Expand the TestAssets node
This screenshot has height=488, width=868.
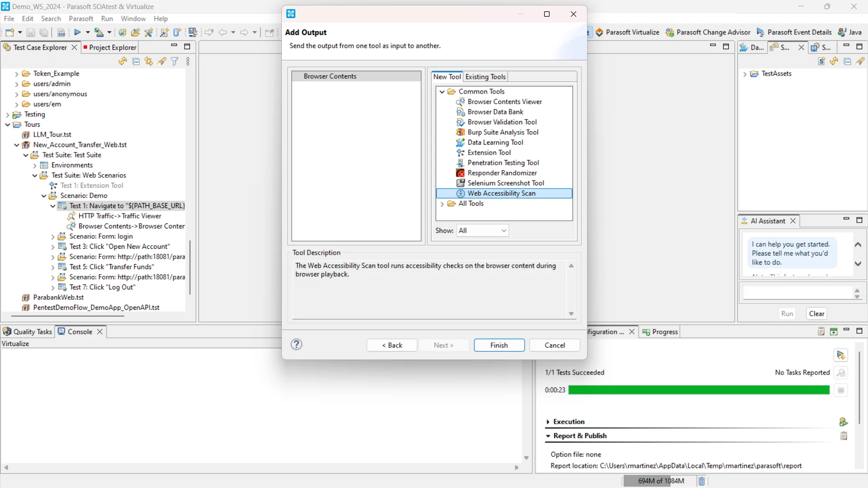pos(745,74)
